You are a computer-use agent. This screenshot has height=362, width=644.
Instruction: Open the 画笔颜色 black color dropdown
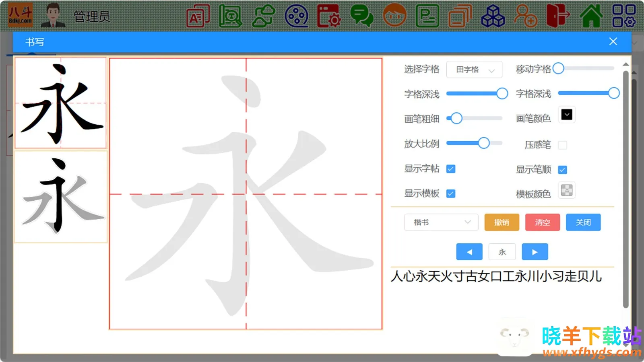[x=567, y=115]
